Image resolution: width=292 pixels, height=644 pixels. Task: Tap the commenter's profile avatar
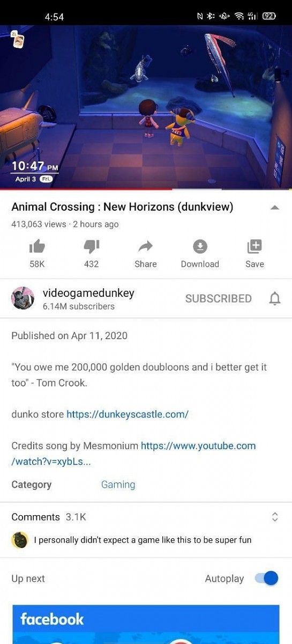pyautogui.click(x=20, y=540)
